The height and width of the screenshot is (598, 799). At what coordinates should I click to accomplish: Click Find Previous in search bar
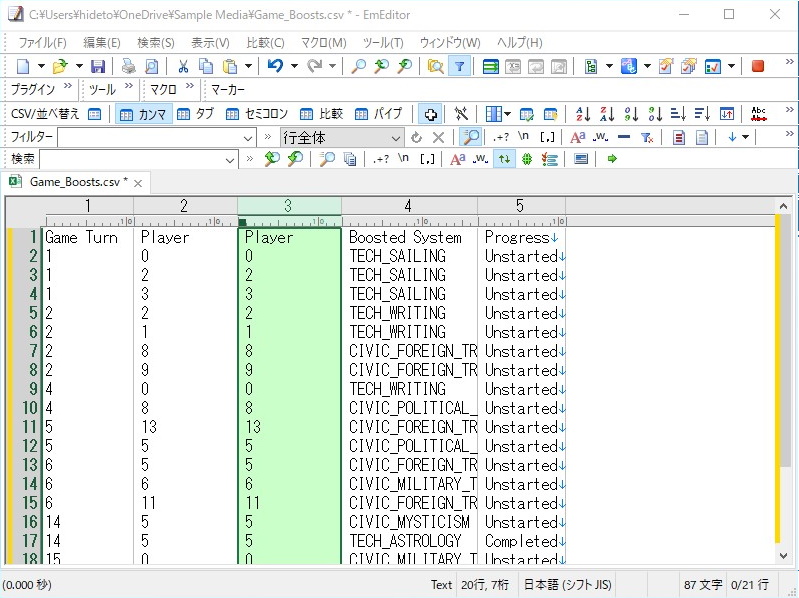point(272,159)
